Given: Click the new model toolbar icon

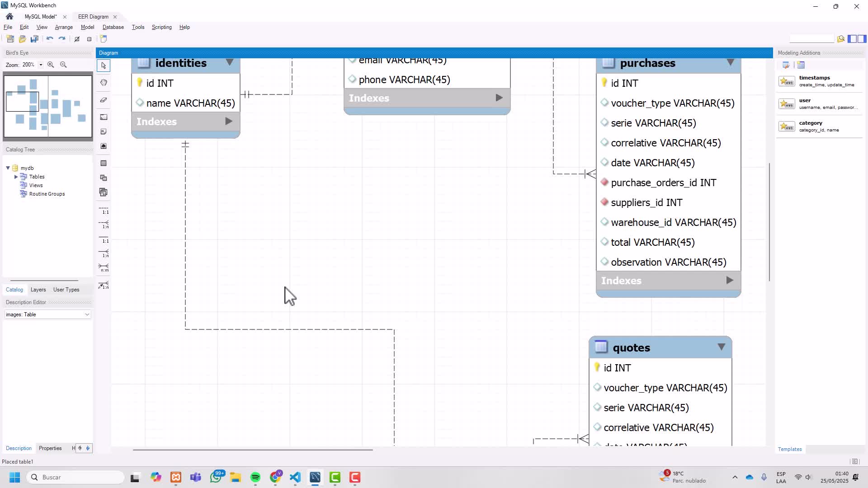Looking at the screenshot, I should [10, 39].
